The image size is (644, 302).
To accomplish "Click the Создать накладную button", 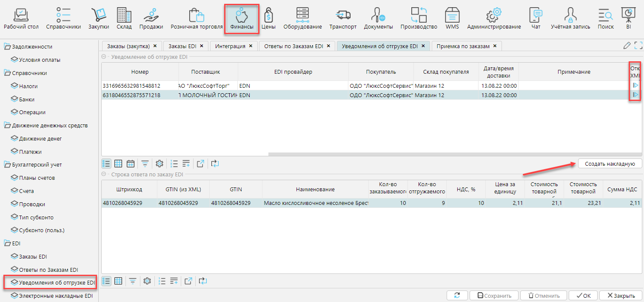I will pyautogui.click(x=610, y=164).
